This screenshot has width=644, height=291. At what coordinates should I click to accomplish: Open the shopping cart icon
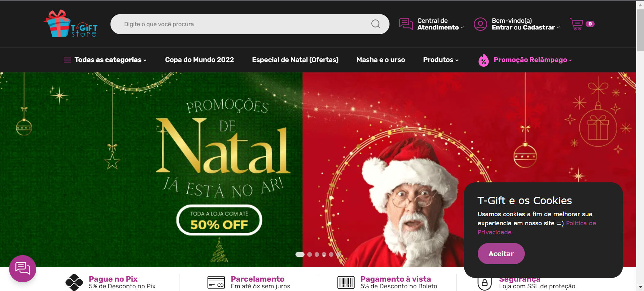click(x=577, y=24)
